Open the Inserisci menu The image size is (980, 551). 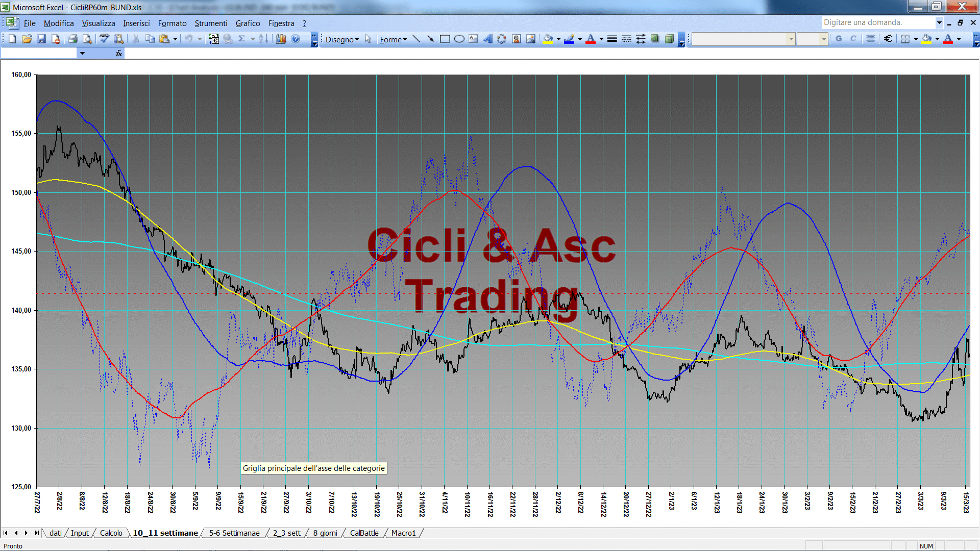tap(136, 23)
